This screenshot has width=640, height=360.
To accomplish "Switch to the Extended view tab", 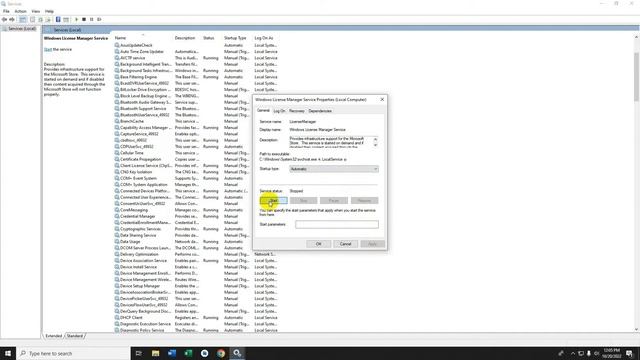I will click(x=53, y=336).
